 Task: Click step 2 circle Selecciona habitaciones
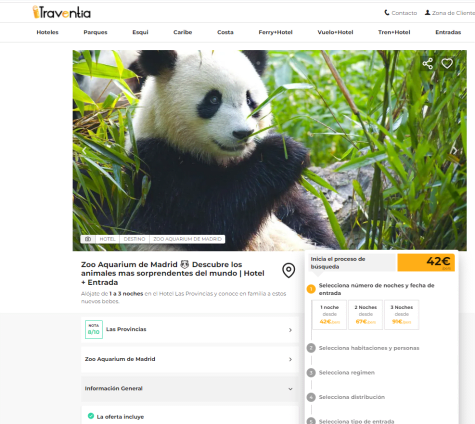point(311,348)
